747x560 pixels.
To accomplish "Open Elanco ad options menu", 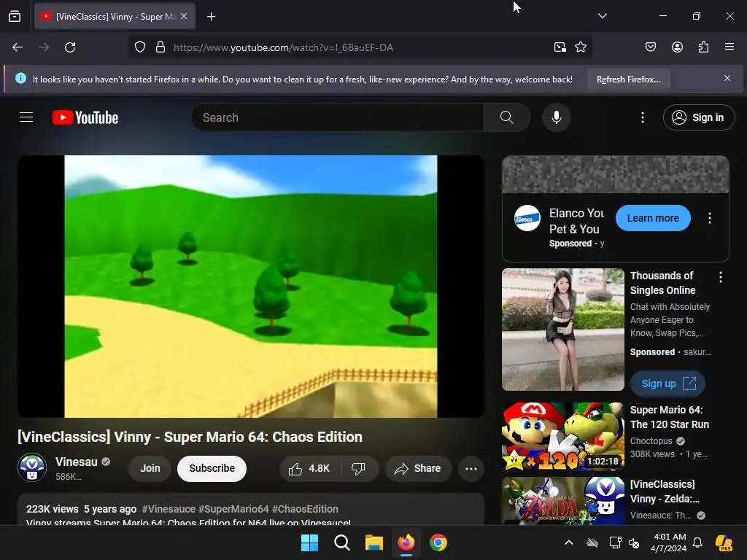I will coord(709,218).
